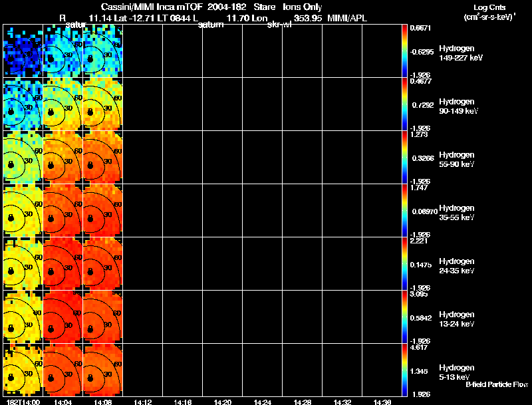The image size is (532, 405).
Task: Choose the 35-55 keV Hydrogen image at 14:04
Action: pyautogui.click(x=63, y=211)
